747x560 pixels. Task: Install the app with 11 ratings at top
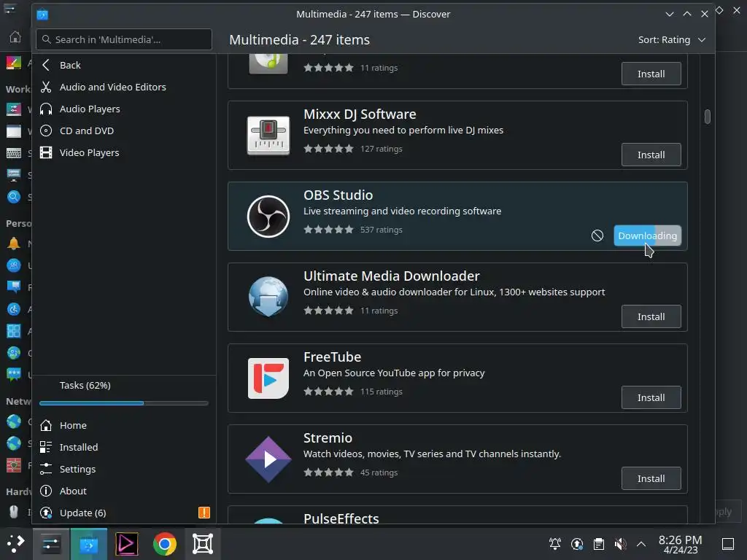coord(651,74)
